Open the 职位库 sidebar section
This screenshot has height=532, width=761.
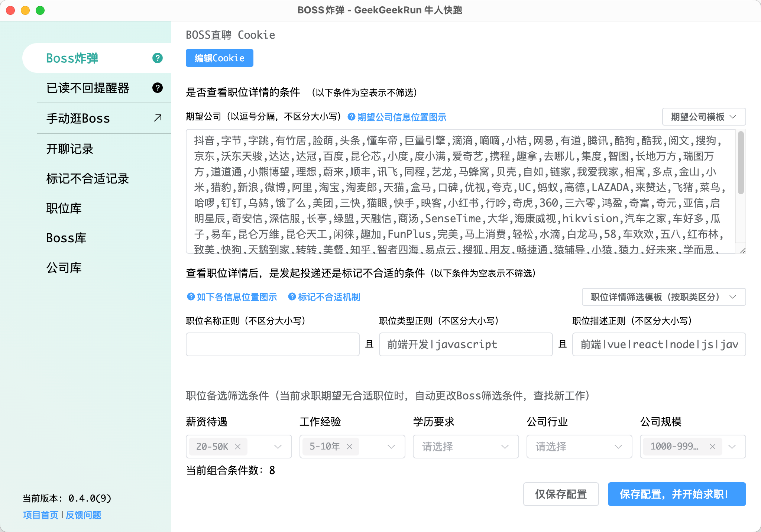[64, 208]
